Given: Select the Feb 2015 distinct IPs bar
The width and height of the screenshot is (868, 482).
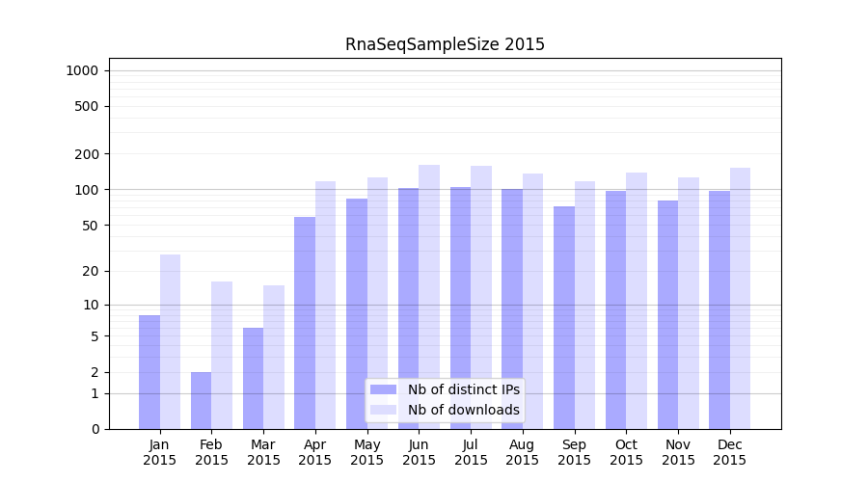Looking at the screenshot, I should 201,400.
